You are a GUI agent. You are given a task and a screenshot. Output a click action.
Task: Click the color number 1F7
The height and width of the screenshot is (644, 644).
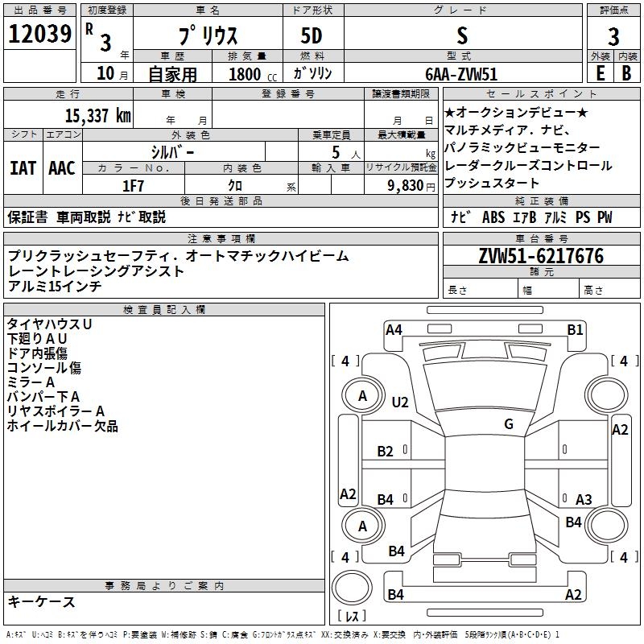133,186
